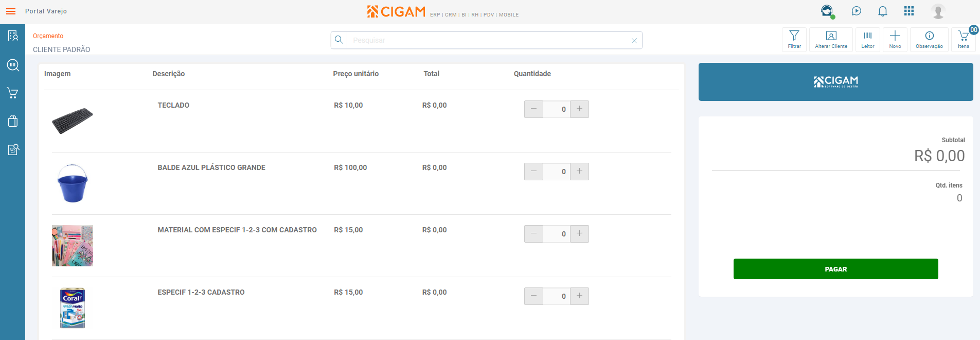The image size is (980, 340).
Task: Open the notifications bell
Action: pyautogui.click(x=883, y=11)
